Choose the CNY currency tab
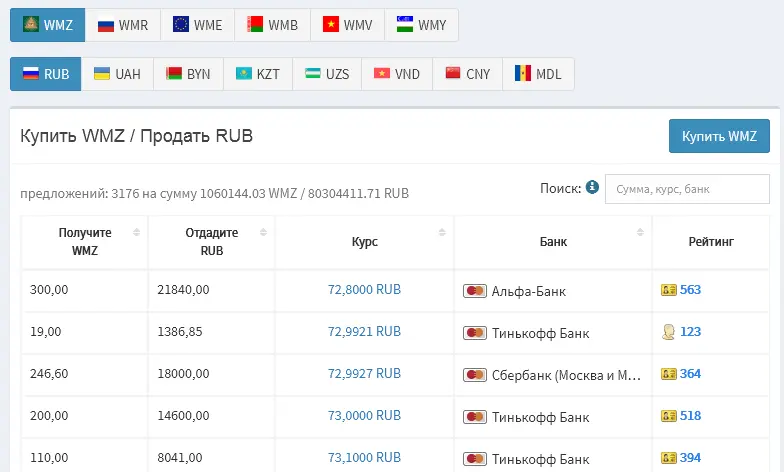The image size is (784, 472). tap(468, 74)
